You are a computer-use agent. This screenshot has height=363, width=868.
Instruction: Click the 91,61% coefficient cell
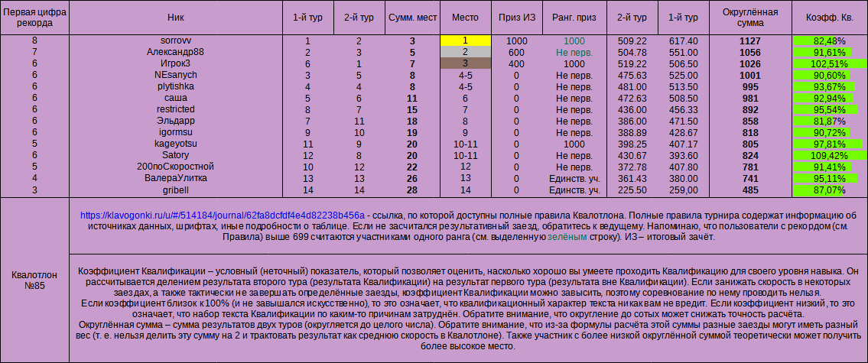[x=830, y=53]
